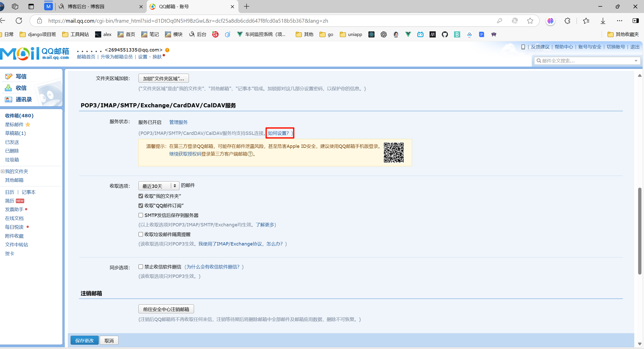This screenshot has width=644, height=349.
Task: Expand the 我的文件夹 tree item
Action: [x=3, y=171]
